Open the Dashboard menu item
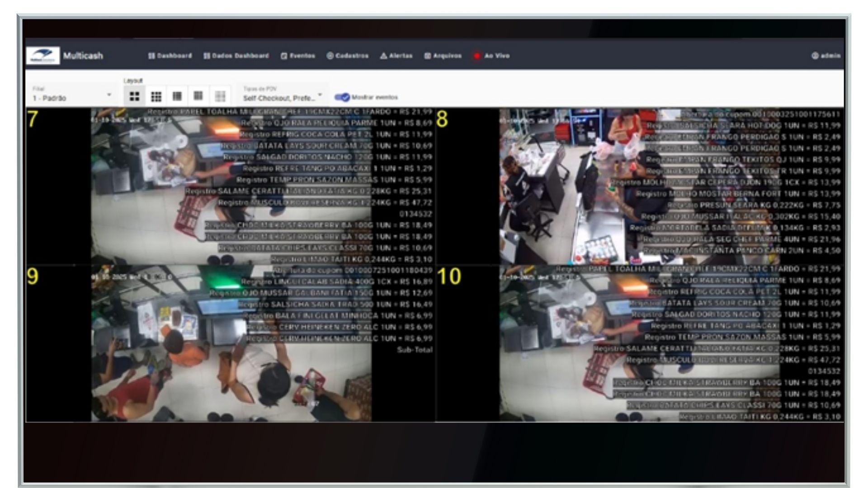The height and width of the screenshot is (488, 868). pos(170,56)
